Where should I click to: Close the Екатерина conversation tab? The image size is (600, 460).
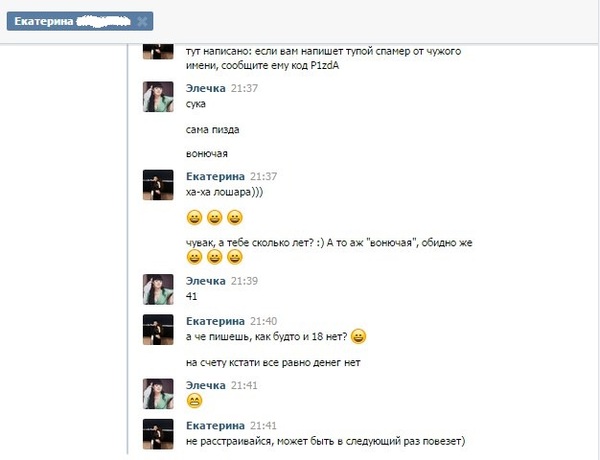[142, 21]
